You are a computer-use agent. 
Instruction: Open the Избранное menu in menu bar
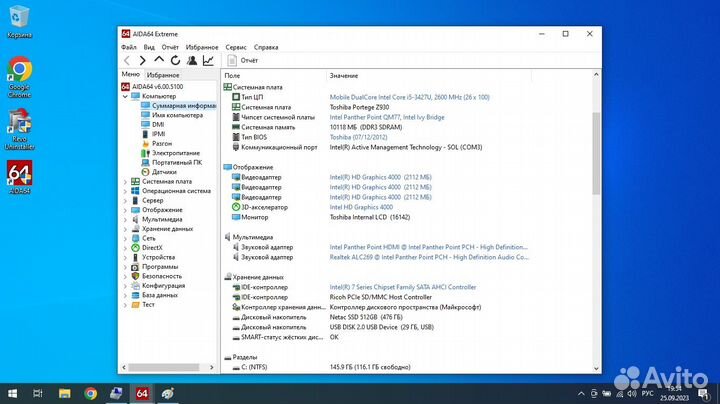click(x=202, y=47)
